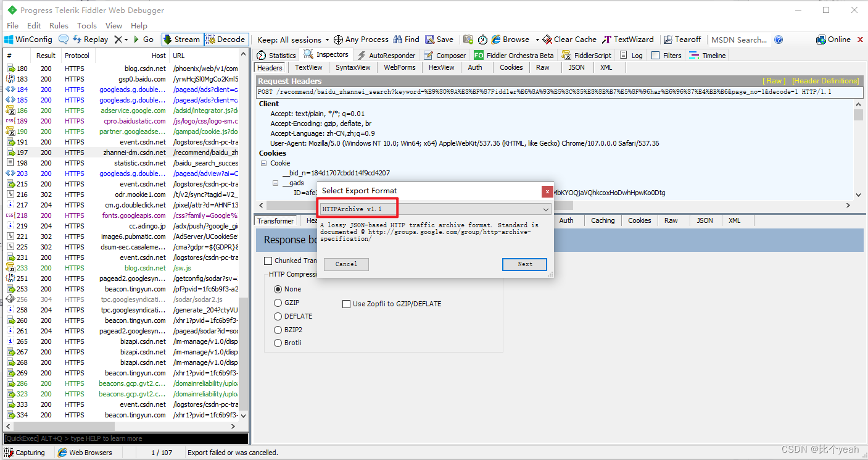This screenshot has width=868, height=460.
Task: Close the Select Export Format dialog
Action: 546,191
